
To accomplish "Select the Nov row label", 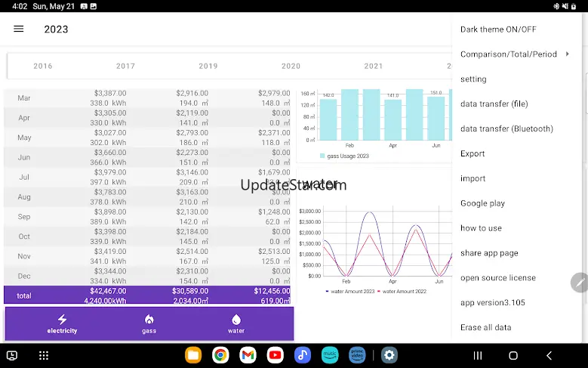I will pyautogui.click(x=24, y=256).
